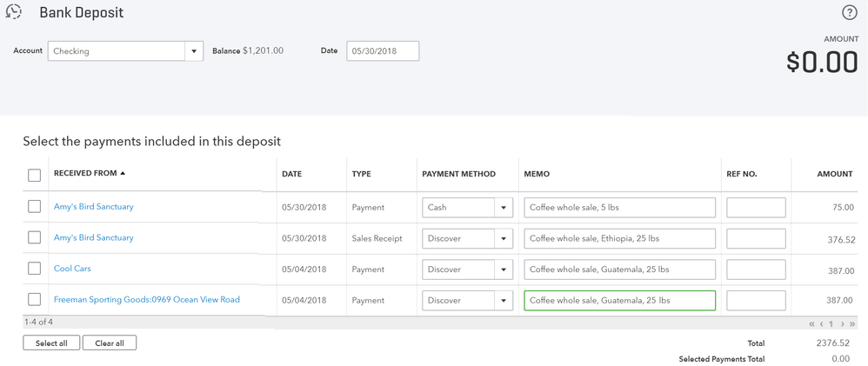Edit the Ethiopia 25 lbs memo field
This screenshot has width=868, height=366.
[619, 238]
